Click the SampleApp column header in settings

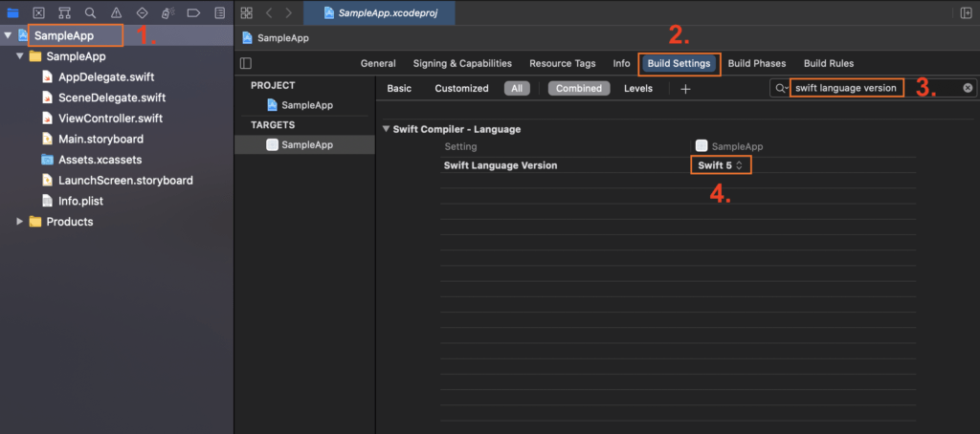[x=729, y=147]
